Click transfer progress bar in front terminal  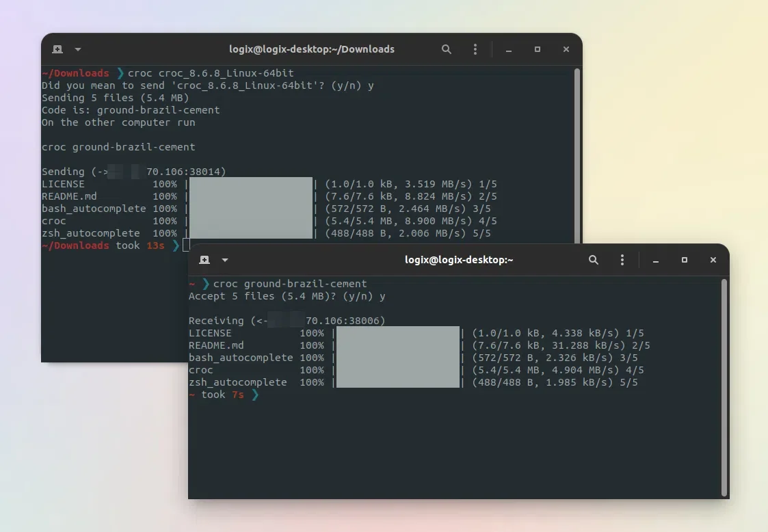(x=398, y=357)
